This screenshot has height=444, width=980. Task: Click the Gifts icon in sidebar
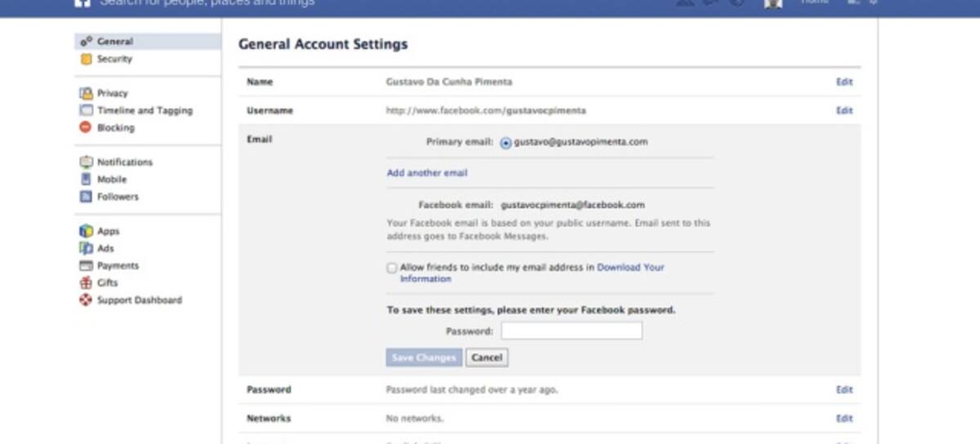point(86,283)
